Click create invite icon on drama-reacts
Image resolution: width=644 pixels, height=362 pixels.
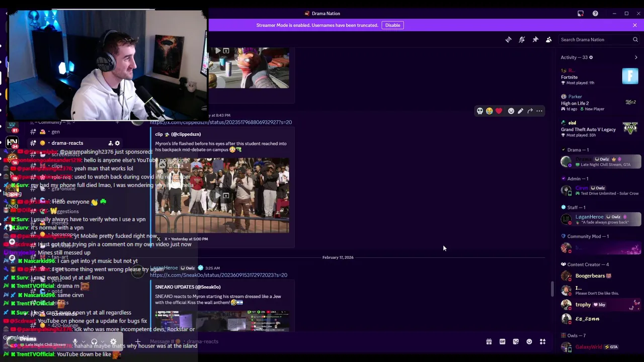click(110, 143)
